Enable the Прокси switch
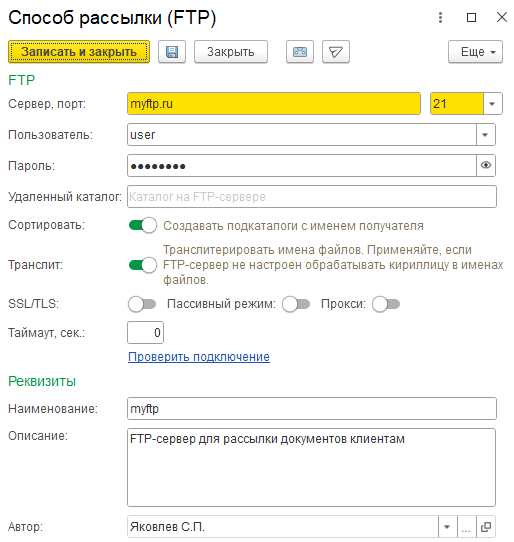The image size is (514, 542). point(386,304)
